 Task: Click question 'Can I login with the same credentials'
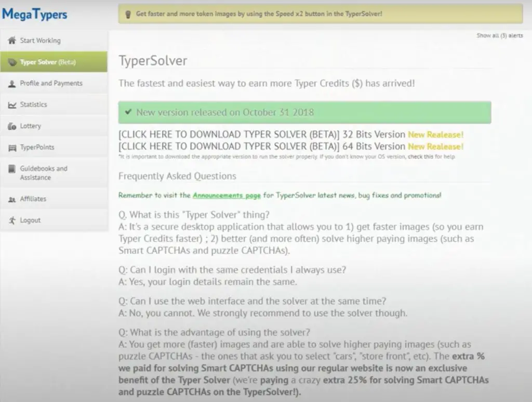tap(232, 269)
